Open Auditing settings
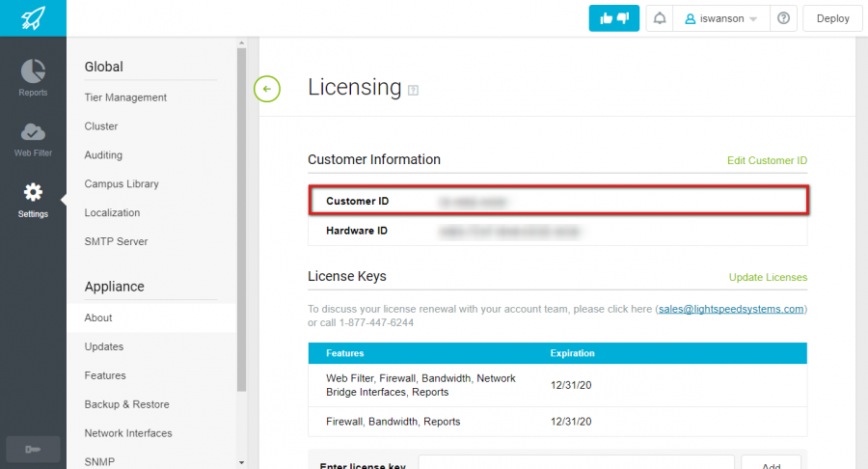This screenshot has width=868, height=469. [x=103, y=155]
